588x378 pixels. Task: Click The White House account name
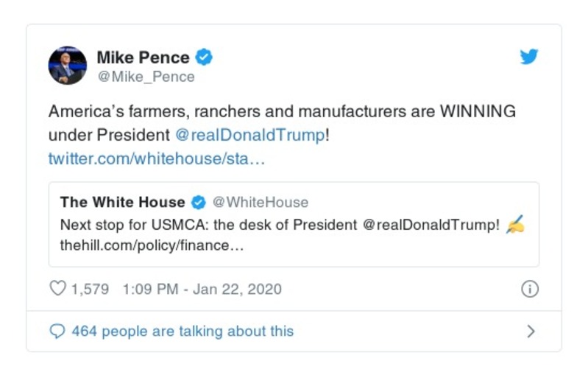point(123,202)
